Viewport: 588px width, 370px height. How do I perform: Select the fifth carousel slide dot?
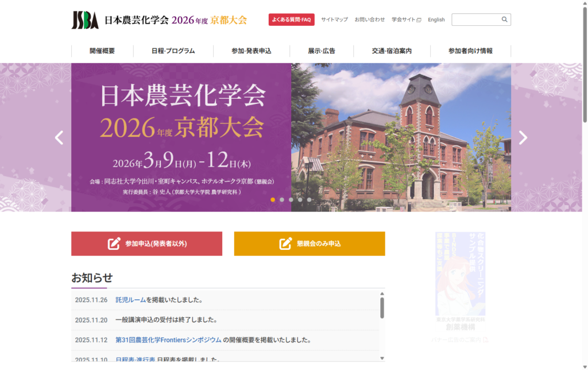pos(308,200)
